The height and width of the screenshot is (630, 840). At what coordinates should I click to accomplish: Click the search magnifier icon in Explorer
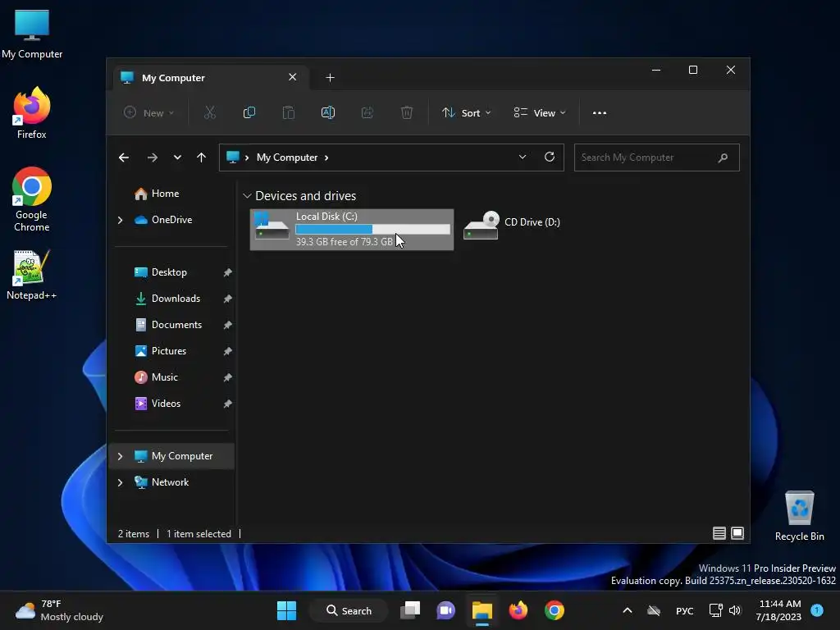click(723, 157)
